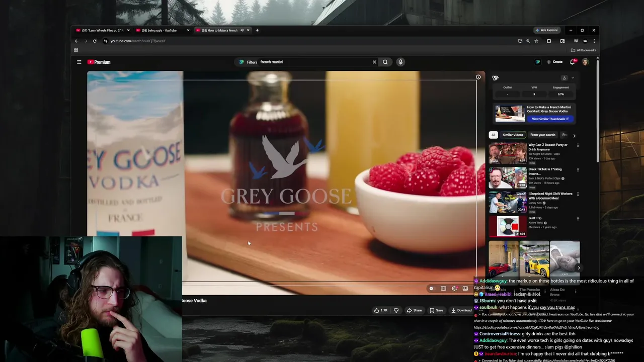
Task: Select the All filter chip
Action: 493,135
